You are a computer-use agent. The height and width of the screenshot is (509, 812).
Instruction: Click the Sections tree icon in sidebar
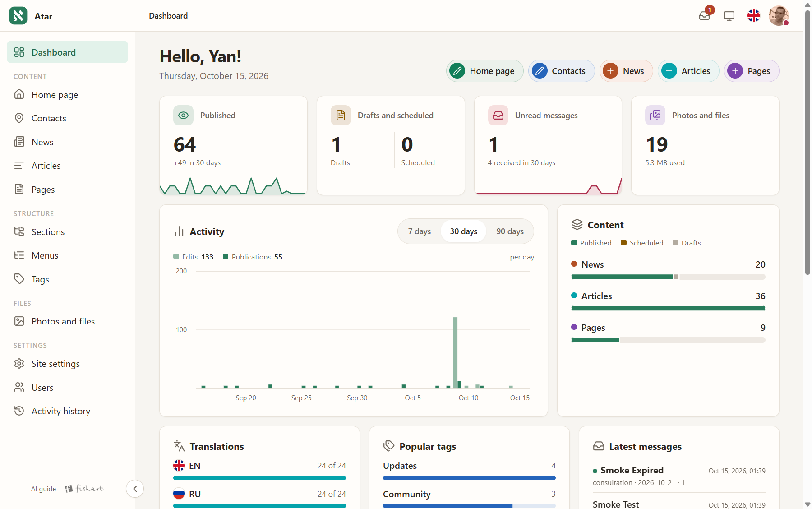pos(19,231)
